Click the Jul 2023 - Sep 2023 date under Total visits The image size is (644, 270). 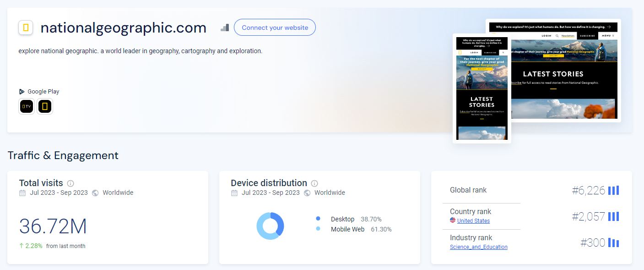(59, 193)
